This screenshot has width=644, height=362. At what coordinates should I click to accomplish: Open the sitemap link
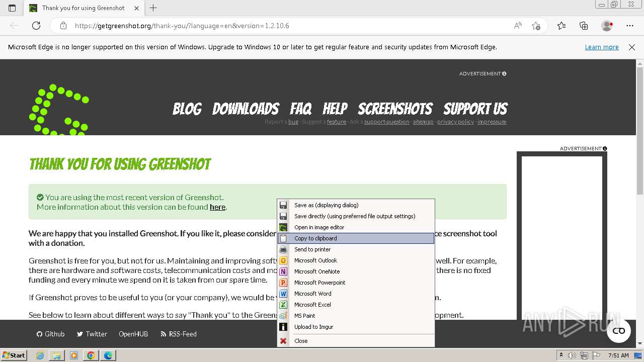(x=423, y=122)
